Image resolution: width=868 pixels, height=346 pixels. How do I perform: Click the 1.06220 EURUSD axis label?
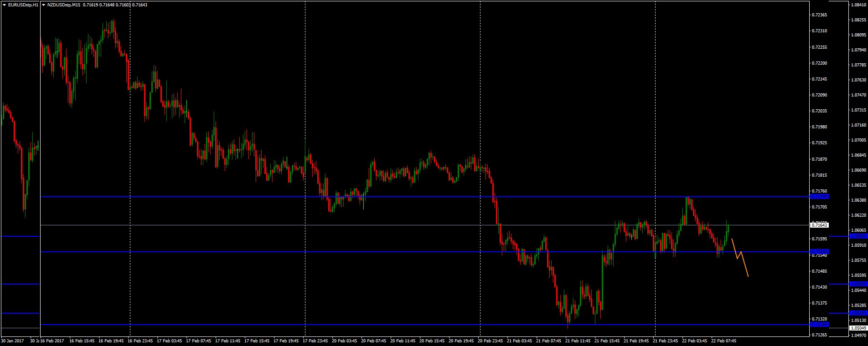click(x=858, y=215)
